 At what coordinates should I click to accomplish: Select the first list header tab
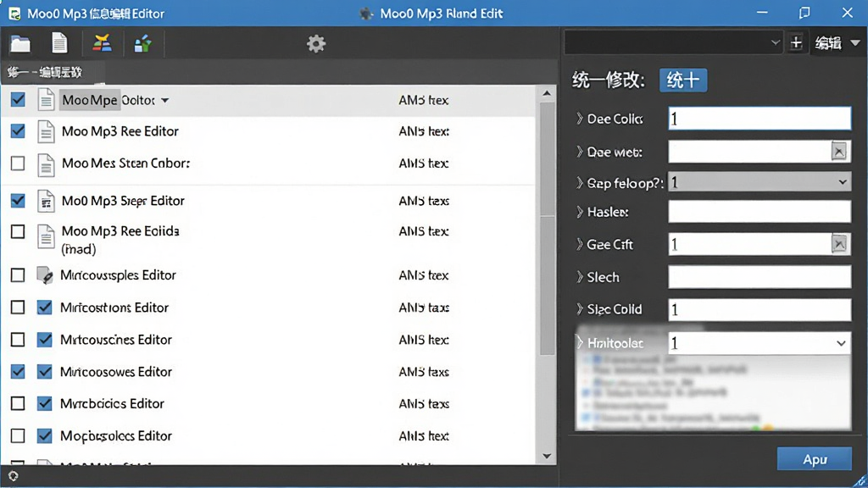(x=45, y=73)
